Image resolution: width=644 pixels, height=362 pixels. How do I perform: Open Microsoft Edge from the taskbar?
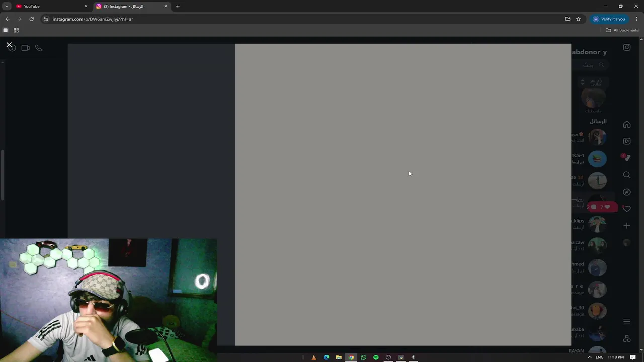tap(327, 357)
